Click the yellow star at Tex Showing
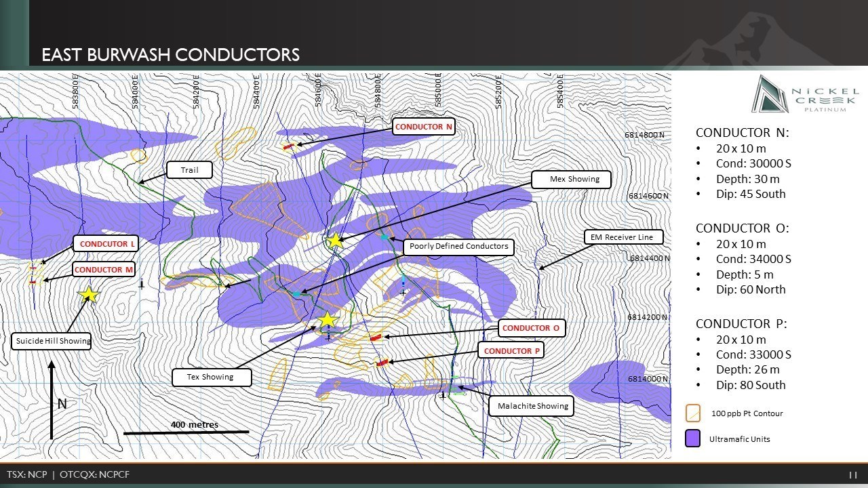 tap(328, 320)
